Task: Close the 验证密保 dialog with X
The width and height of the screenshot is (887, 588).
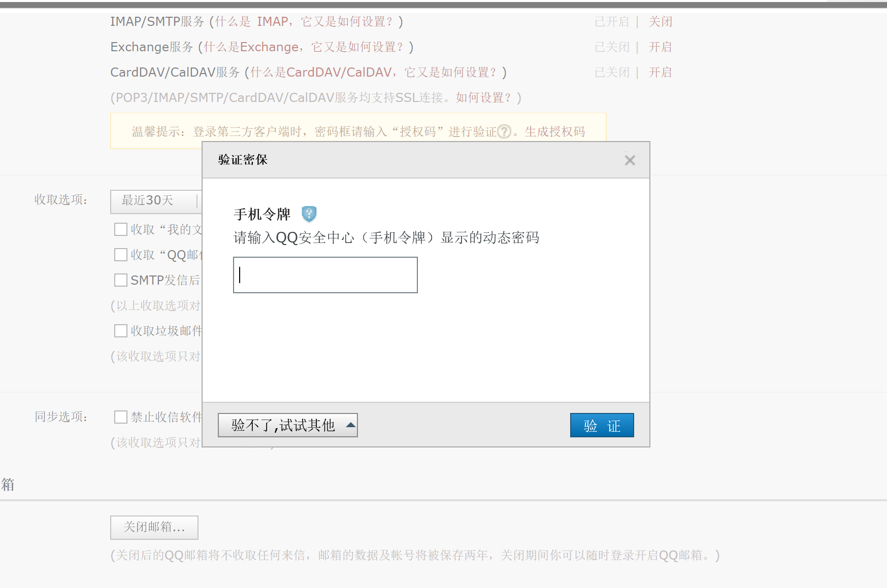Action: point(630,160)
